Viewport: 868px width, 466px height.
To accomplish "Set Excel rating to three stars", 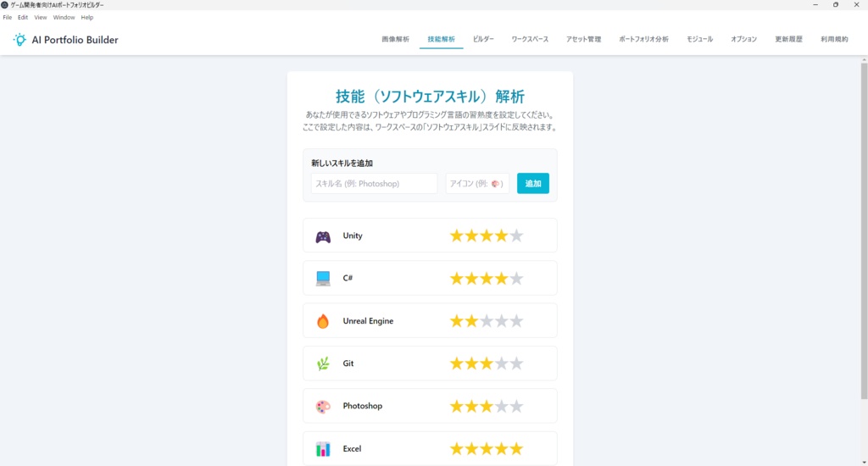I will point(486,449).
